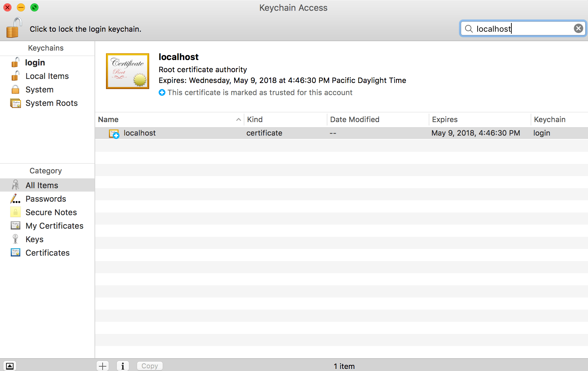The width and height of the screenshot is (588, 371).
Task: Click the '--' Date Modified cell
Action: (333, 133)
